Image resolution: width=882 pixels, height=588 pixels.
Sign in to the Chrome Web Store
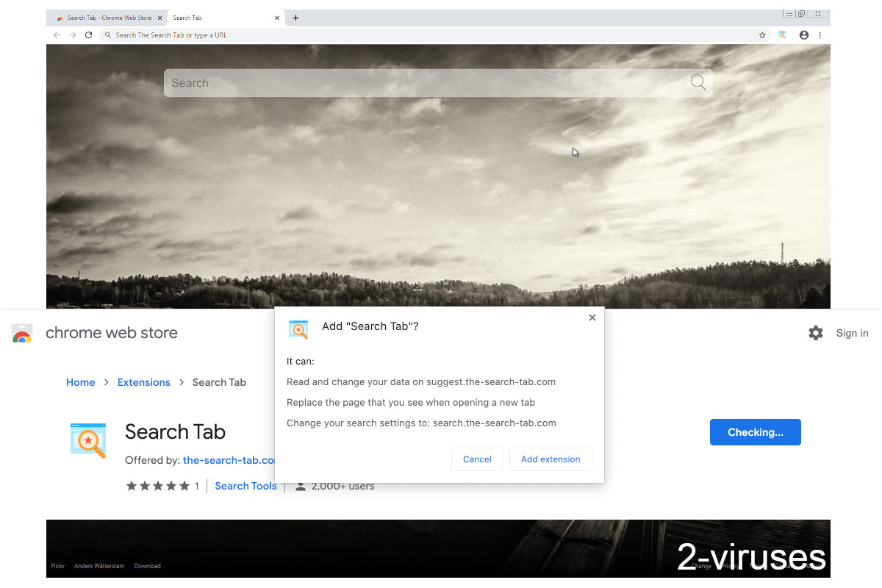tap(852, 333)
